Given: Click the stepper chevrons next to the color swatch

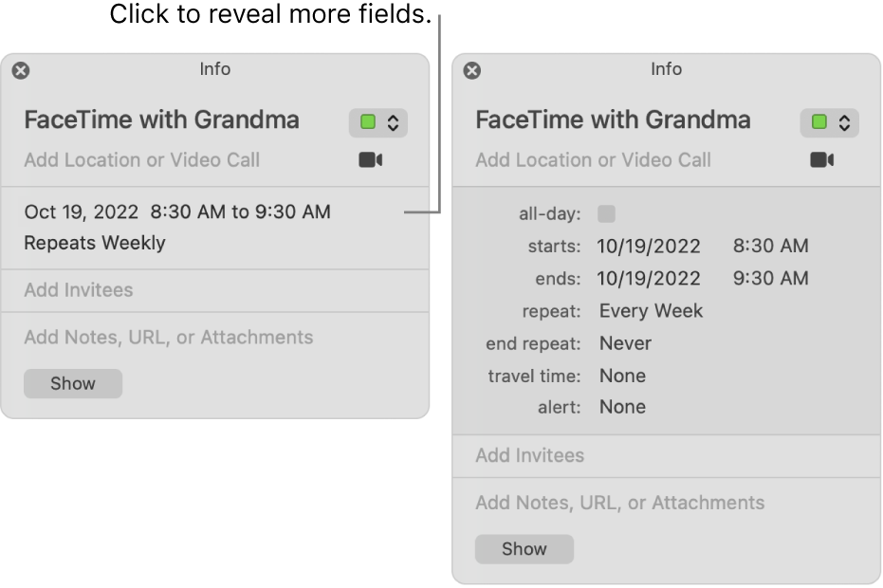Looking at the screenshot, I should click(x=391, y=122).
